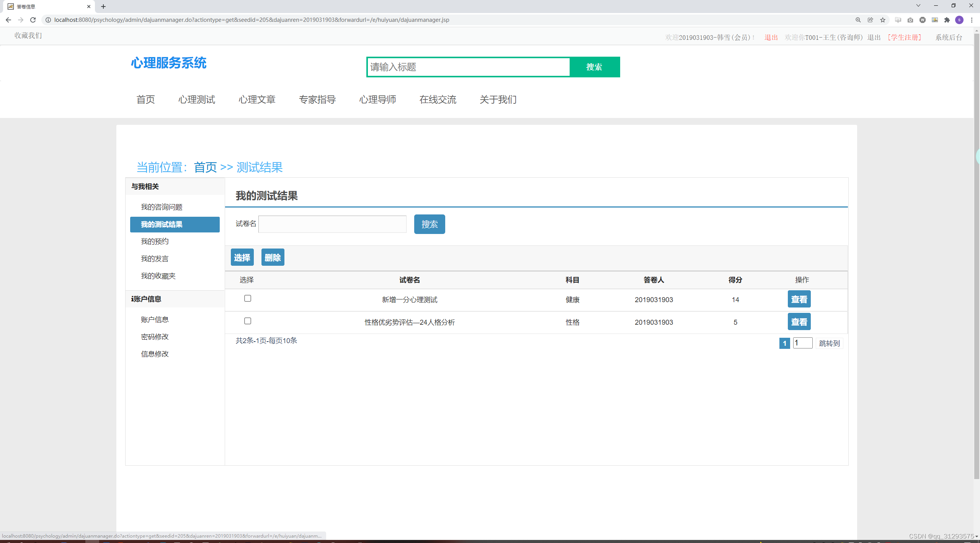
Task: Click the share icon in the toolbar
Action: click(x=871, y=20)
